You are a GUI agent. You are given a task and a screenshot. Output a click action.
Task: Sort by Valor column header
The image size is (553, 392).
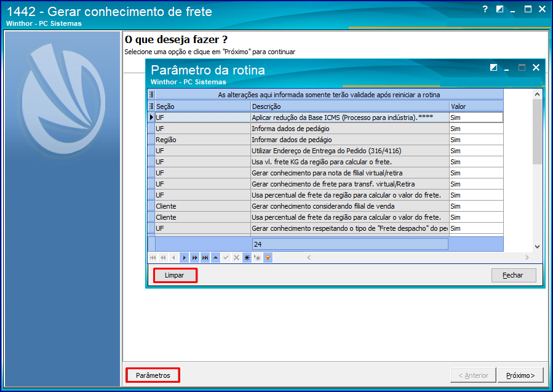[x=477, y=106]
